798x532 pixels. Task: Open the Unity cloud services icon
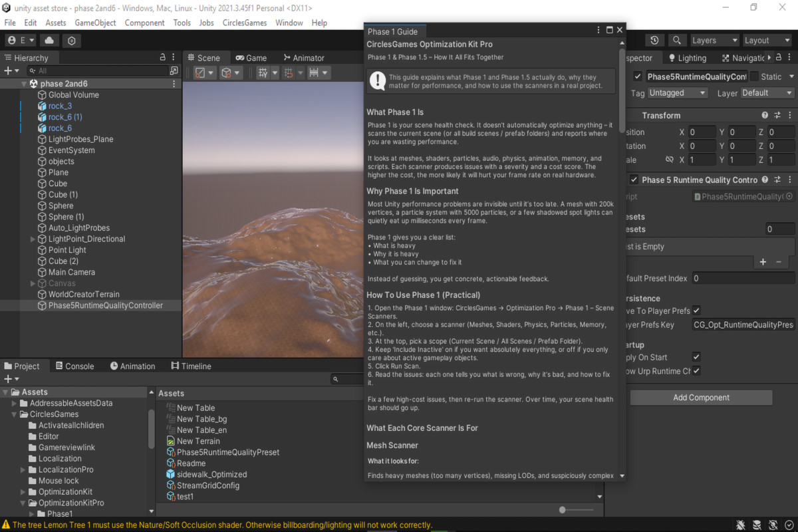point(50,41)
